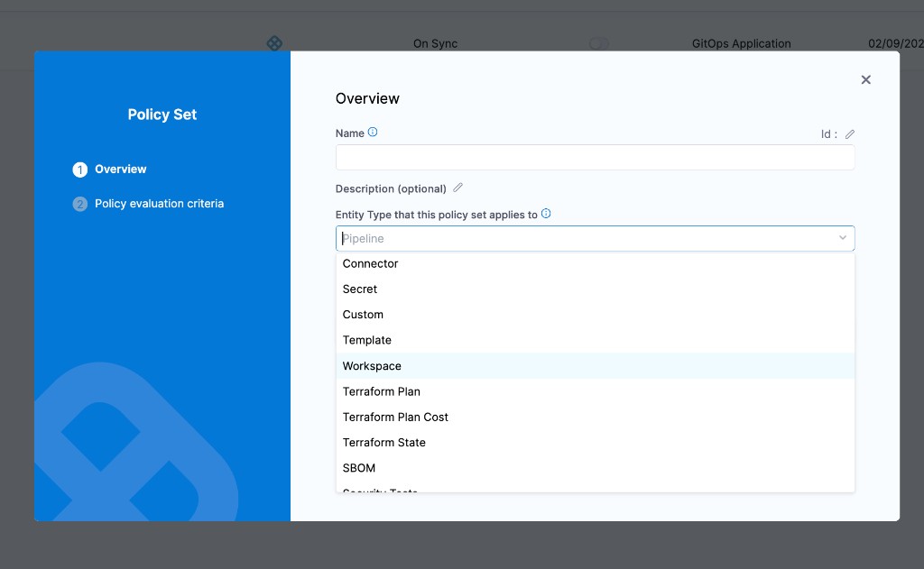Screen dimensions: 924x569
Task: Select Template in the dropdown list
Action: click(366, 340)
